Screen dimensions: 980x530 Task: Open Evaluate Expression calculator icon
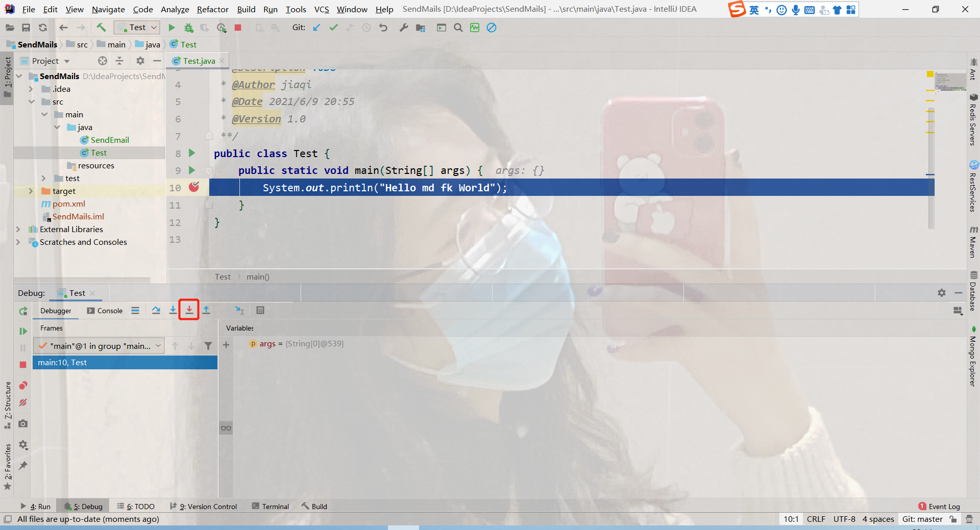(260, 310)
